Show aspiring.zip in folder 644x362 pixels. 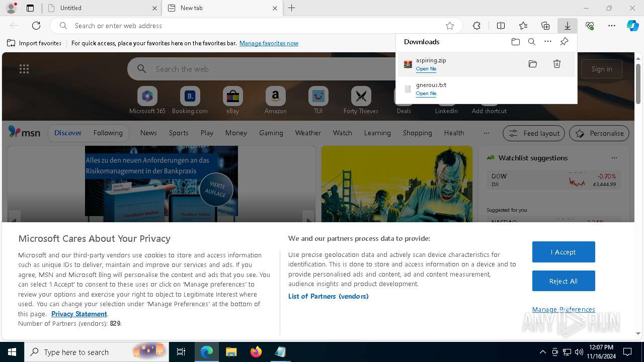pos(533,64)
